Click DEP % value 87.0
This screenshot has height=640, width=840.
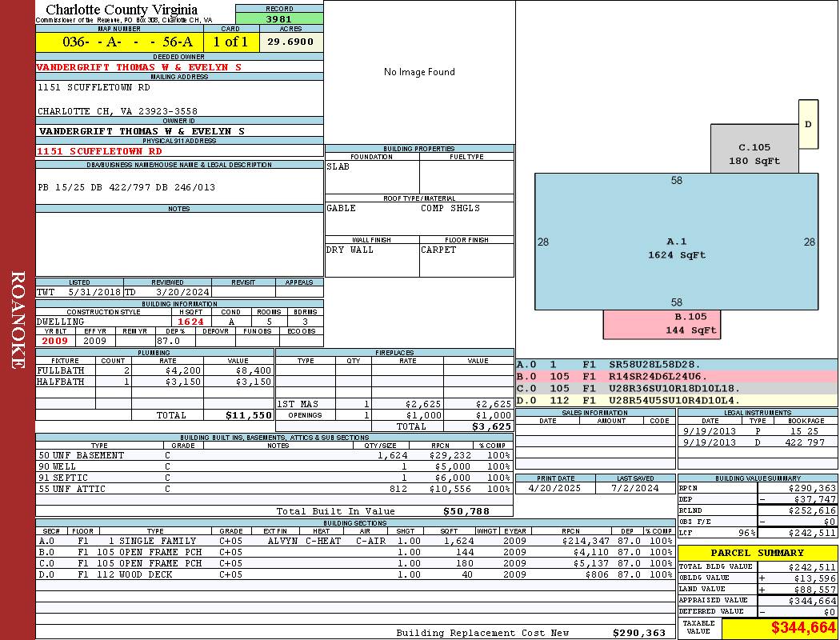tap(168, 341)
